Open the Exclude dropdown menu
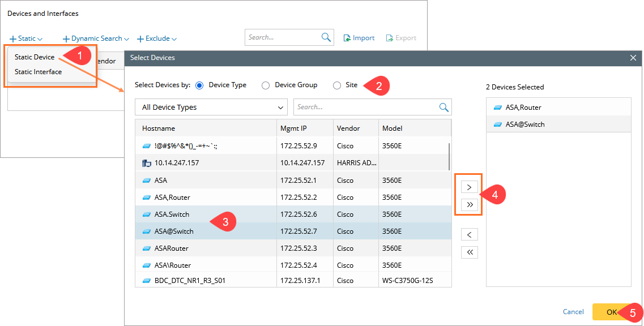This screenshot has width=644, height=326. pos(157,38)
